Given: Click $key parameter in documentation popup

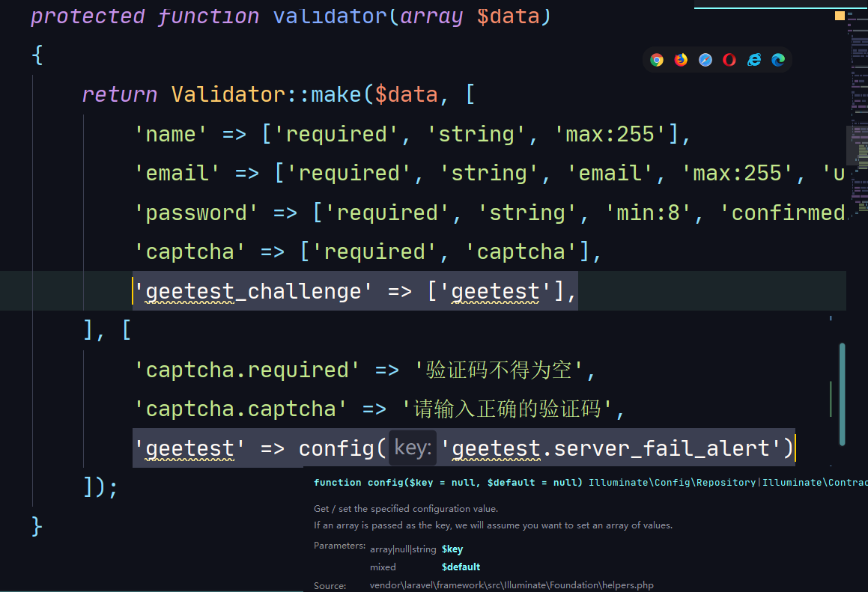Looking at the screenshot, I should coord(452,549).
